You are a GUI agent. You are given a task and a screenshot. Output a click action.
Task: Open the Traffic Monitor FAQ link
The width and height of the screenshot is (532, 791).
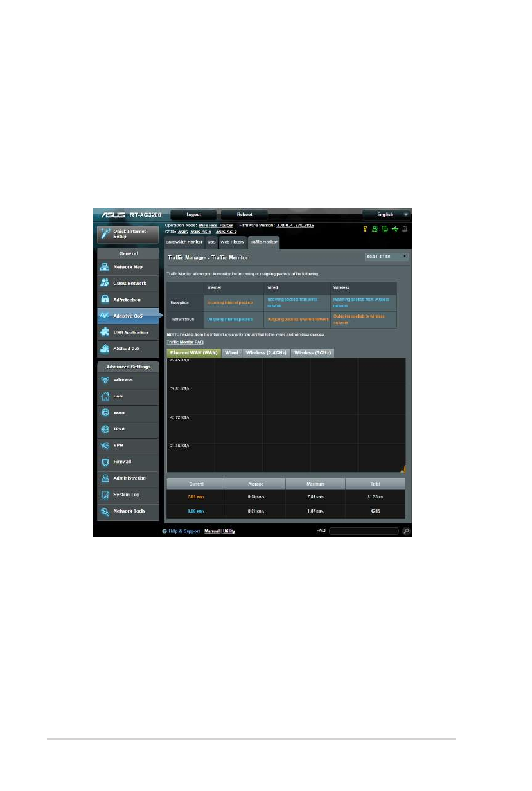(x=185, y=342)
